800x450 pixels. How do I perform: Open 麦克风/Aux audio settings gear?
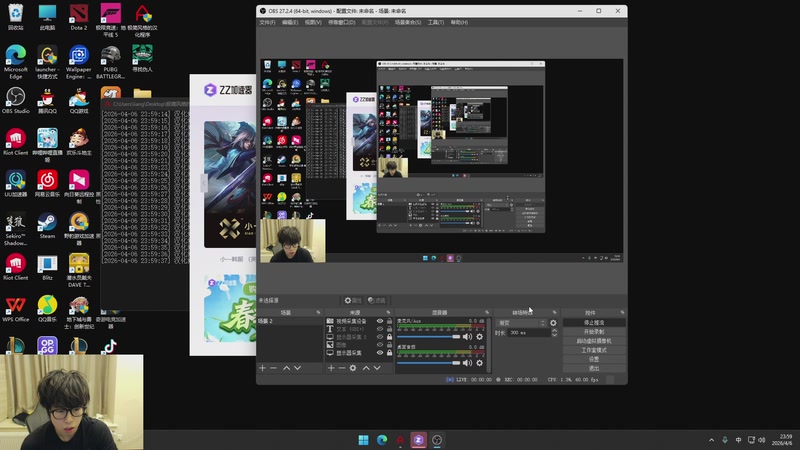point(480,337)
